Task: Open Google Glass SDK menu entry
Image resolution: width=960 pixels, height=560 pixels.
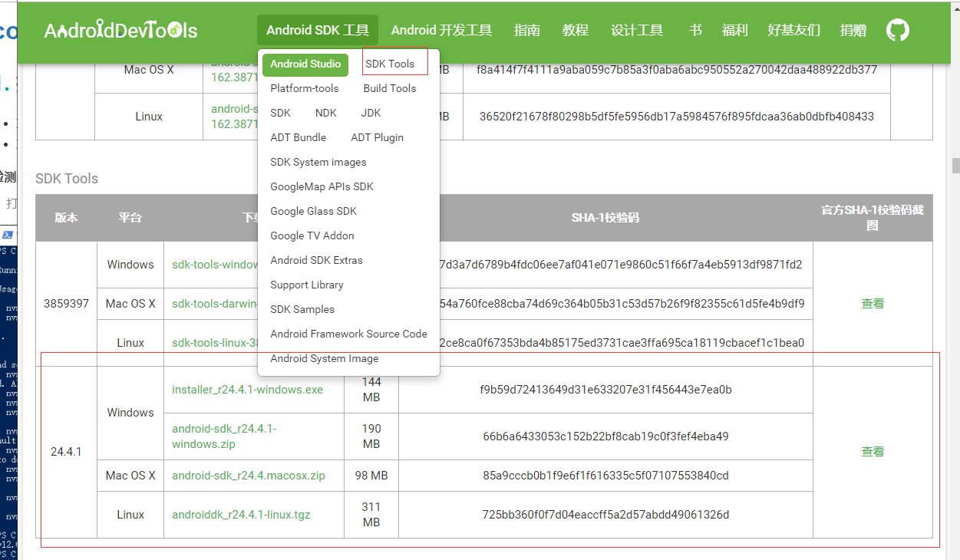Action: pyautogui.click(x=314, y=212)
